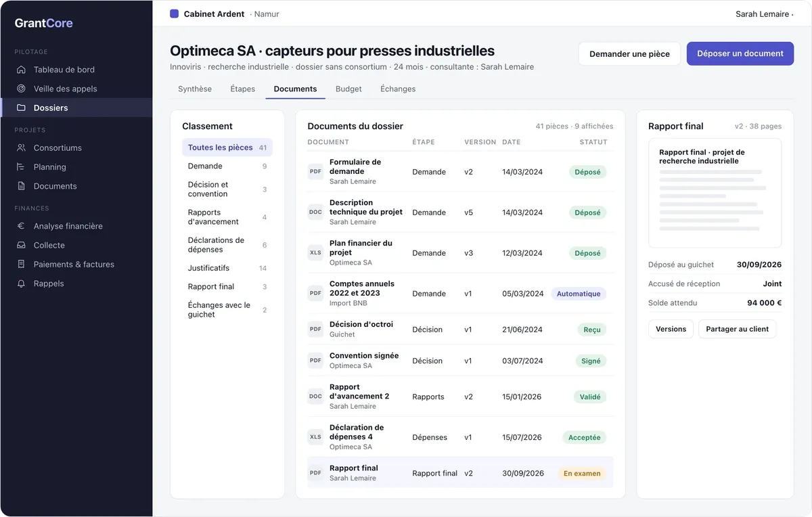Open Veille des appels in the sidebar

click(76, 89)
